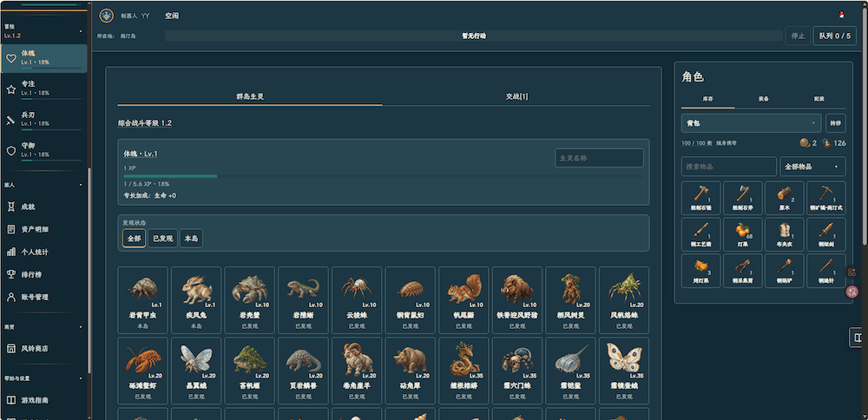The height and width of the screenshot is (420, 868).
Task: Open the 岩壳蟹 Lv.10 crab creature card
Action: pos(250,300)
